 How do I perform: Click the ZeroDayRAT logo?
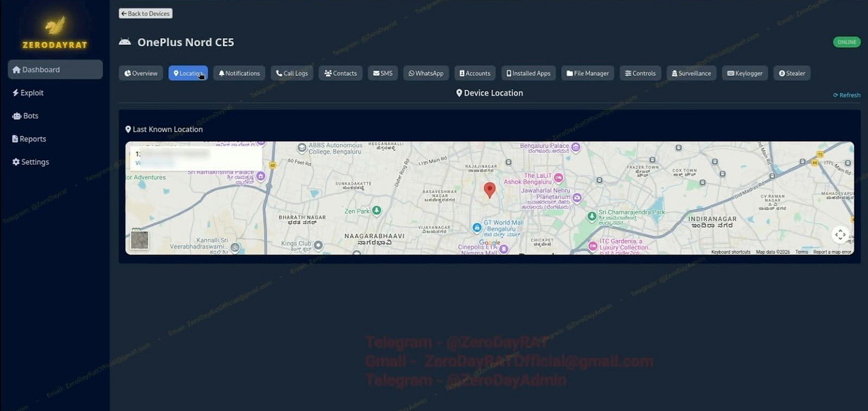[55, 32]
